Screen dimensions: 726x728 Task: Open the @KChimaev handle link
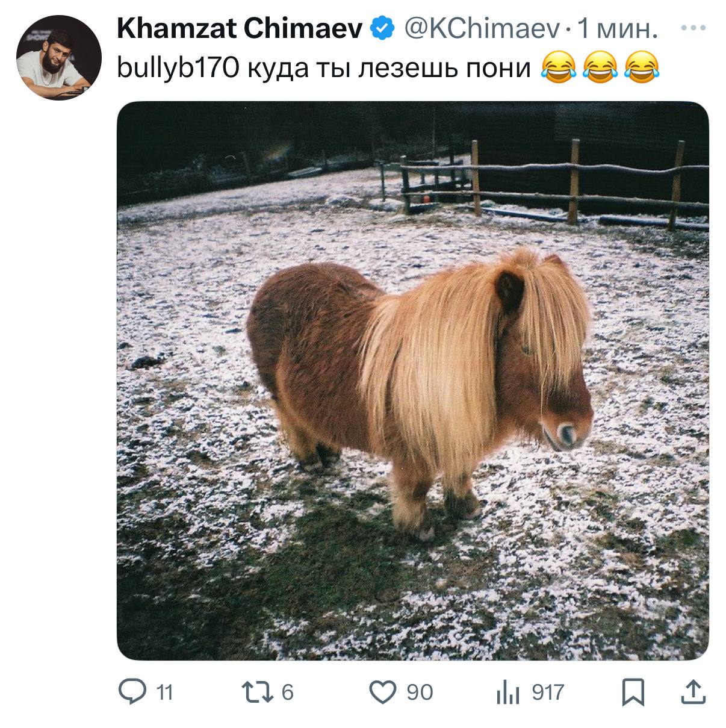coord(482,28)
